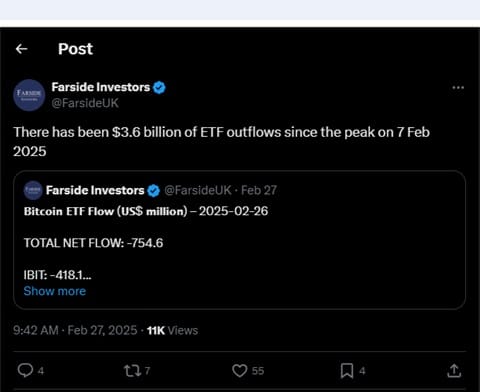Open the quoted Bitcoin ETF Flow post
Screen dimensions: 480x392
(239, 240)
